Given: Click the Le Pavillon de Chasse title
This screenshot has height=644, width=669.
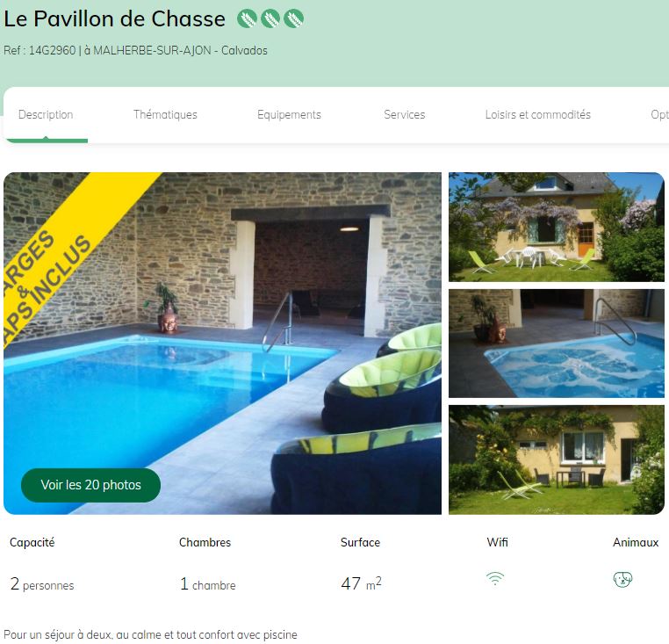Looking at the screenshot, I should click(114, 18).
